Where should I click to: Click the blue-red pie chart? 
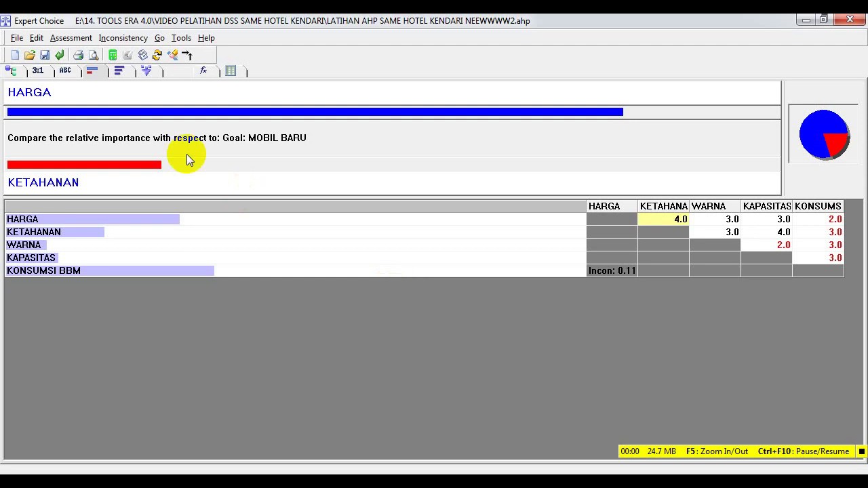click(x=824, y=135)
